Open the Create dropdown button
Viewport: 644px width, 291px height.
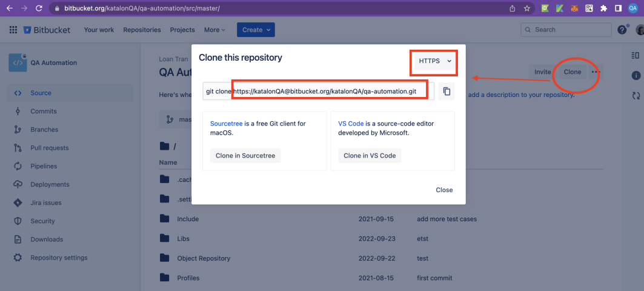(x=256, y=30)
